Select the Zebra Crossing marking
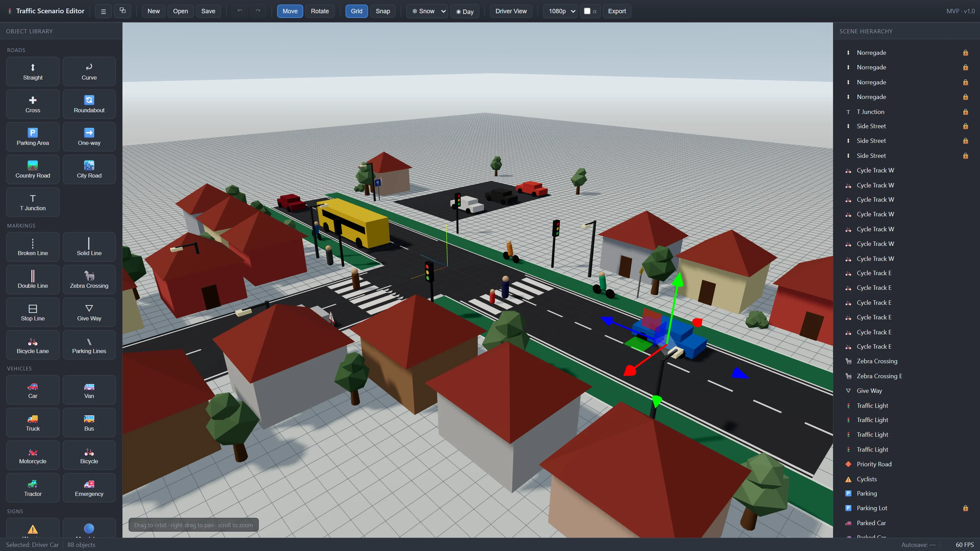The width and height of the screenshot is (980, 551). [89, 280]
